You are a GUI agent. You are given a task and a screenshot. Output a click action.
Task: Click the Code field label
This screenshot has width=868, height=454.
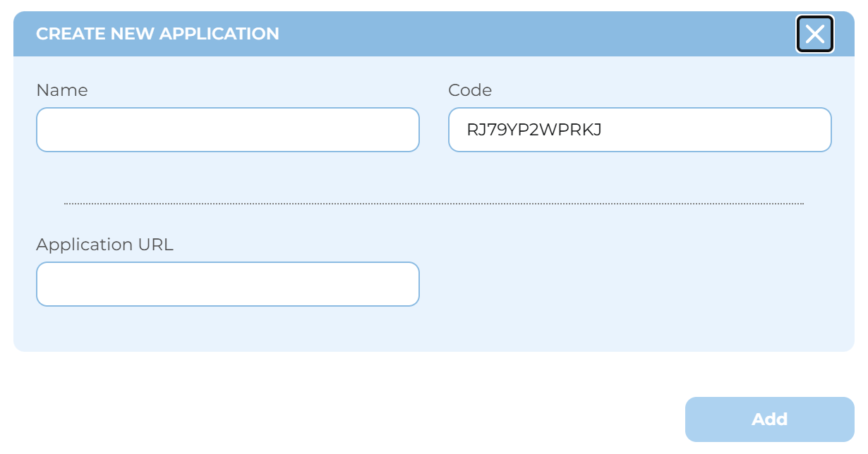click(470, 90)
